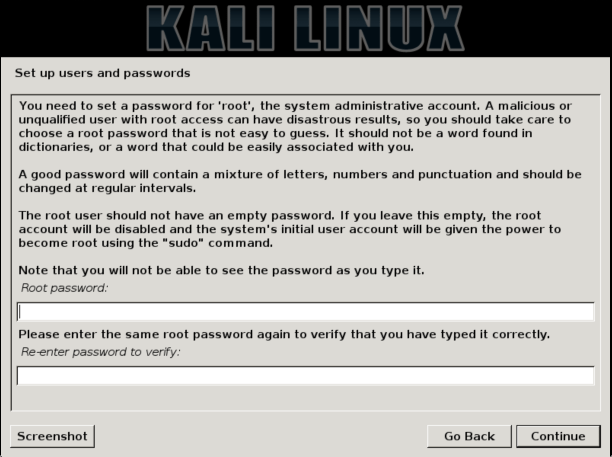Image resolution: width=612 pixels, height=457 pixels.
Task: Select the Re-enter password to verify field
Action: click(x=306, y=376)
